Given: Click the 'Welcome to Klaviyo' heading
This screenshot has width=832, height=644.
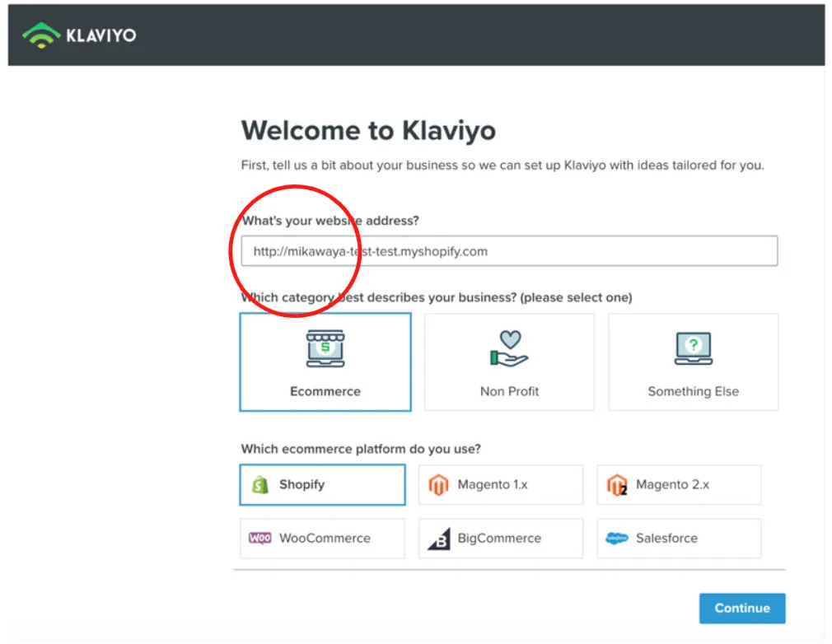Looking at the screenshot, I should 368,130.
